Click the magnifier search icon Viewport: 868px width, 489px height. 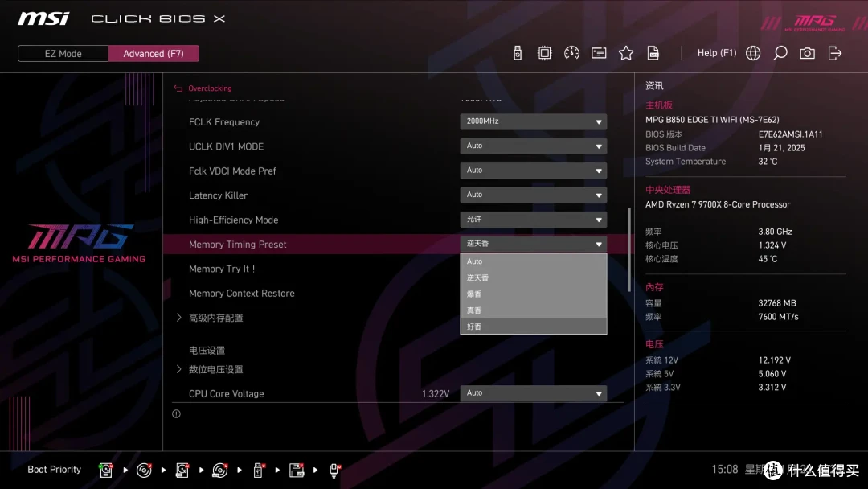780,53
